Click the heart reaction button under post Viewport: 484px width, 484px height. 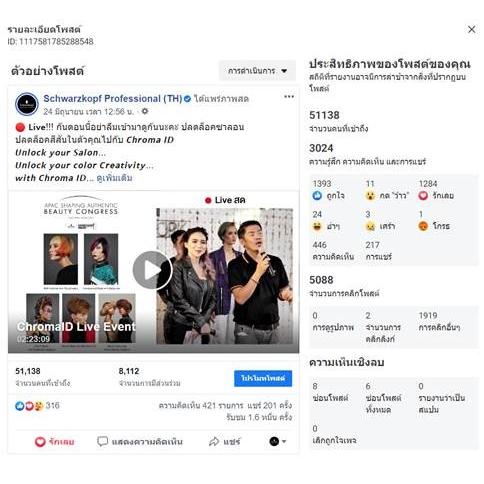54,442
